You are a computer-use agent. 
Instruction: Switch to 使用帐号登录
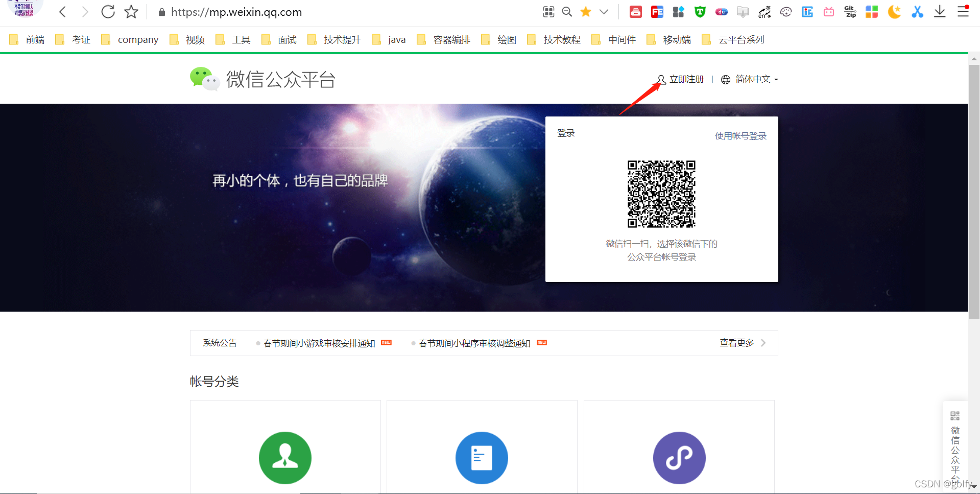740,136
